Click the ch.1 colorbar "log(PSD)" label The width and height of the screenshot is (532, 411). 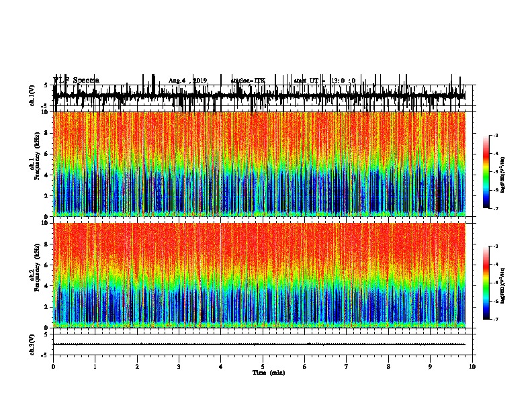[x=503, y=175]
